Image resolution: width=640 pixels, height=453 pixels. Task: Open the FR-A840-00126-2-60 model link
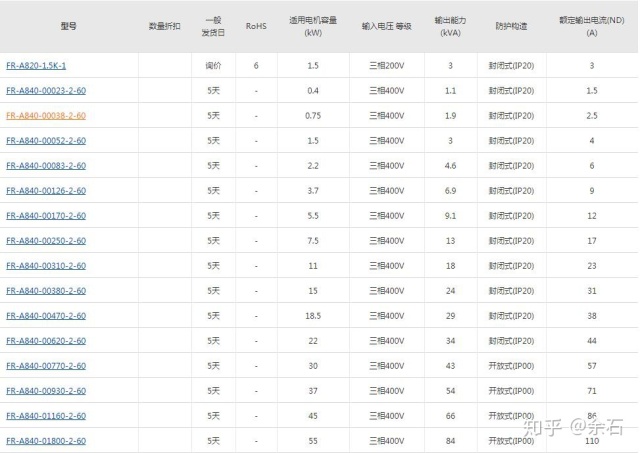point(46,191)
